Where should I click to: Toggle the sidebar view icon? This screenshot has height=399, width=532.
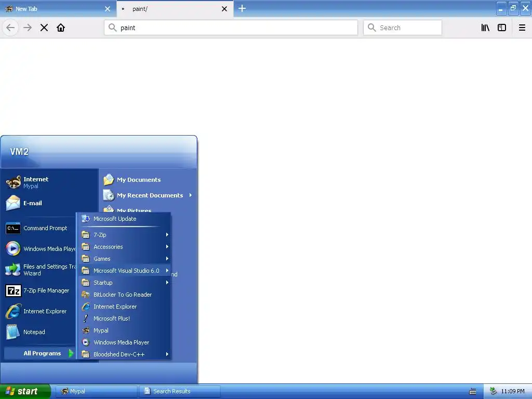click(x=502, y=28)
